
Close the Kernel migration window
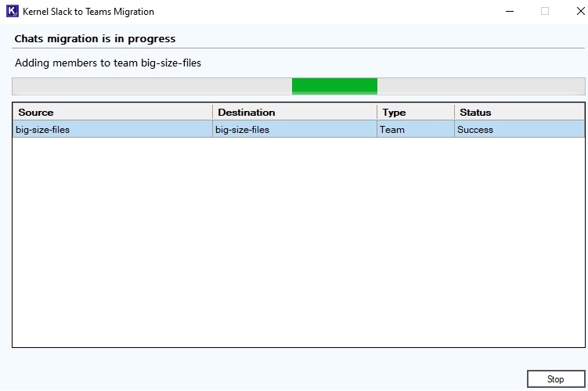580,11
